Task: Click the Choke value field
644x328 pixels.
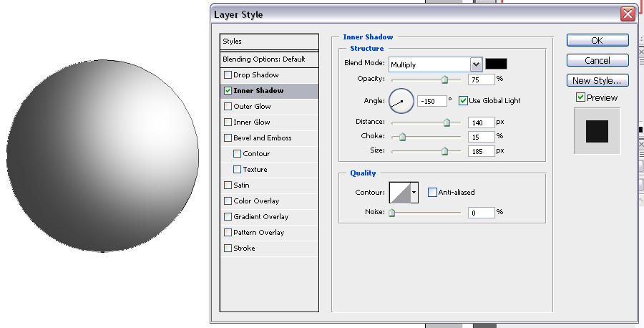Action: 481,137
